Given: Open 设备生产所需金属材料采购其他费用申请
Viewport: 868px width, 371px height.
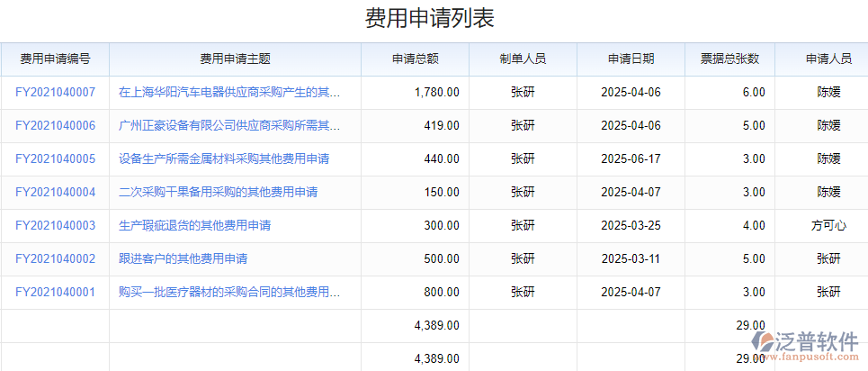Looking at the screenshot, I should [224, 158].
